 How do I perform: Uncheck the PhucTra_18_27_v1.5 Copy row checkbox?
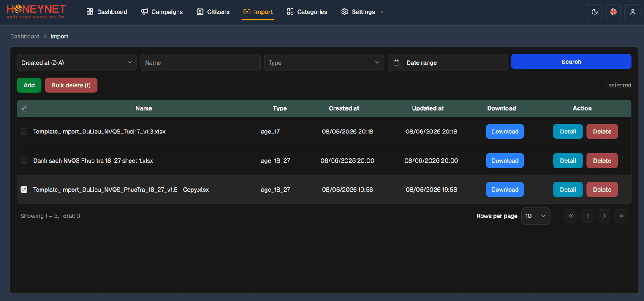click(24, 189)
